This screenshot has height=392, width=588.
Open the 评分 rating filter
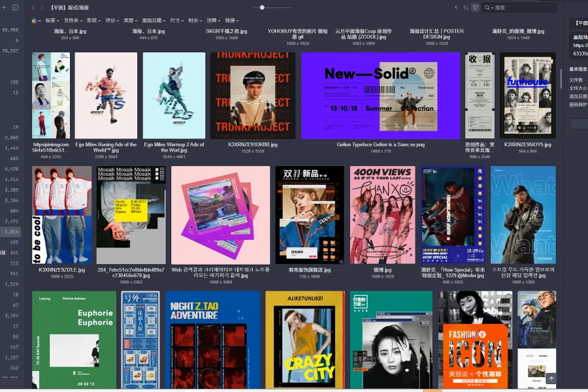click(112, 21)
